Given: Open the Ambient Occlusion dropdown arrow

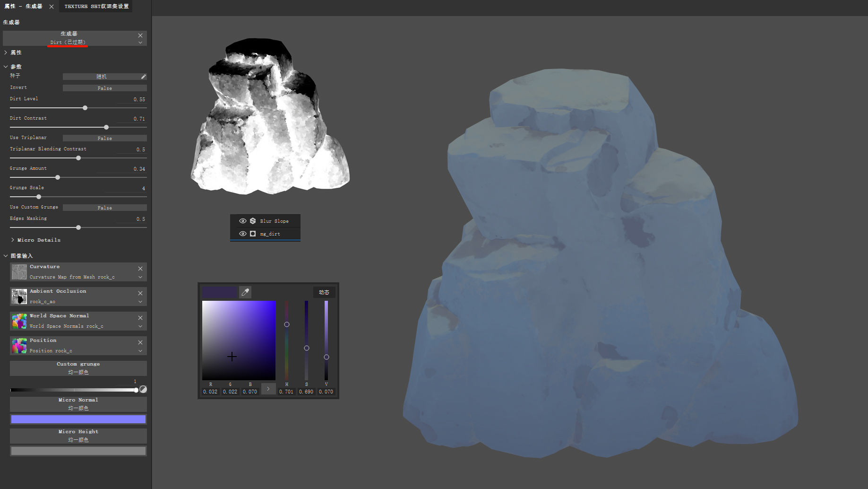Looking at the screenshot, I should tap(140, 302).
